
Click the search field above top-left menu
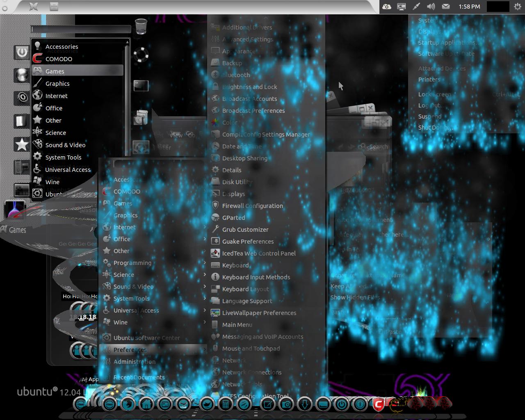pos(81,29)
